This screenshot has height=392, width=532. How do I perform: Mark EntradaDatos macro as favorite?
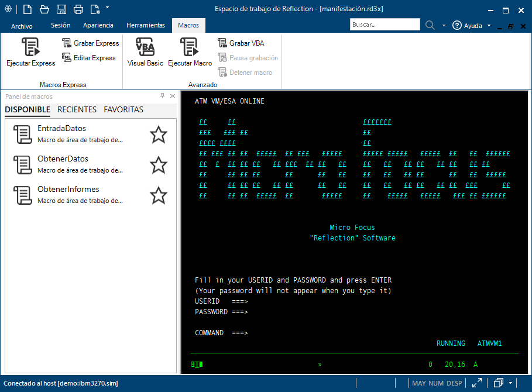click(159, 135)
